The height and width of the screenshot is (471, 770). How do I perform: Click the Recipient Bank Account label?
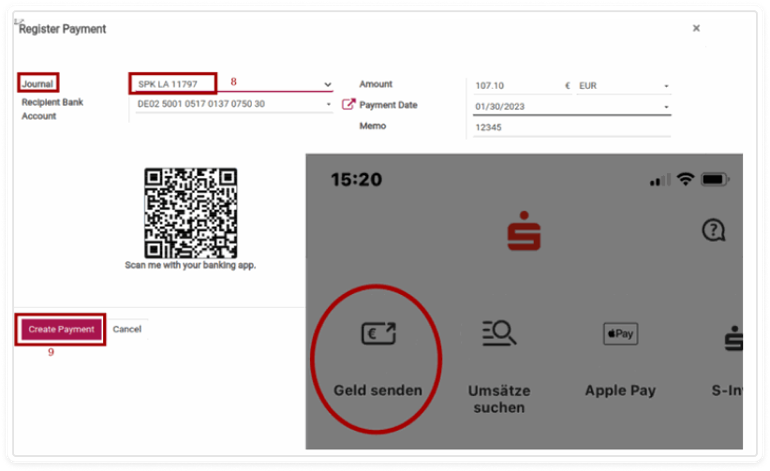[x=52, y=109]
